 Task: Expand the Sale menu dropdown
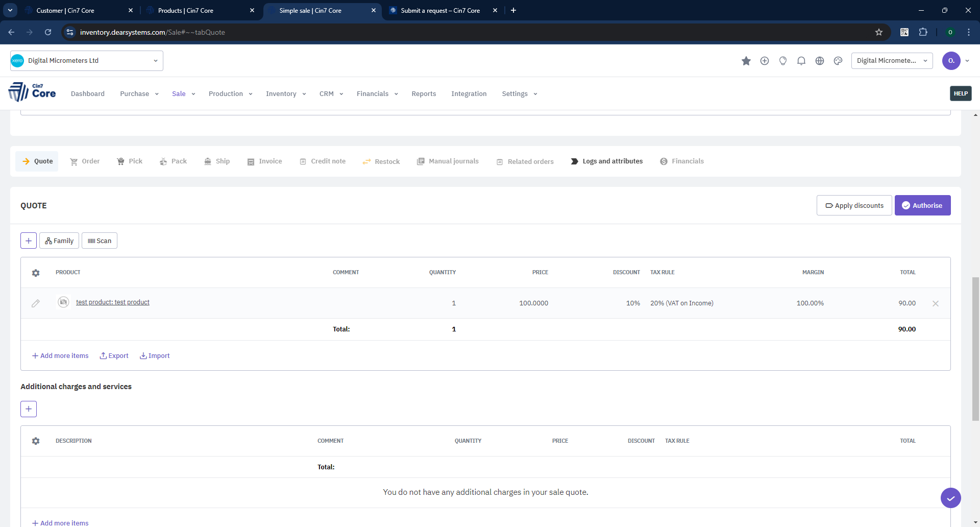(x=183, y=94)
